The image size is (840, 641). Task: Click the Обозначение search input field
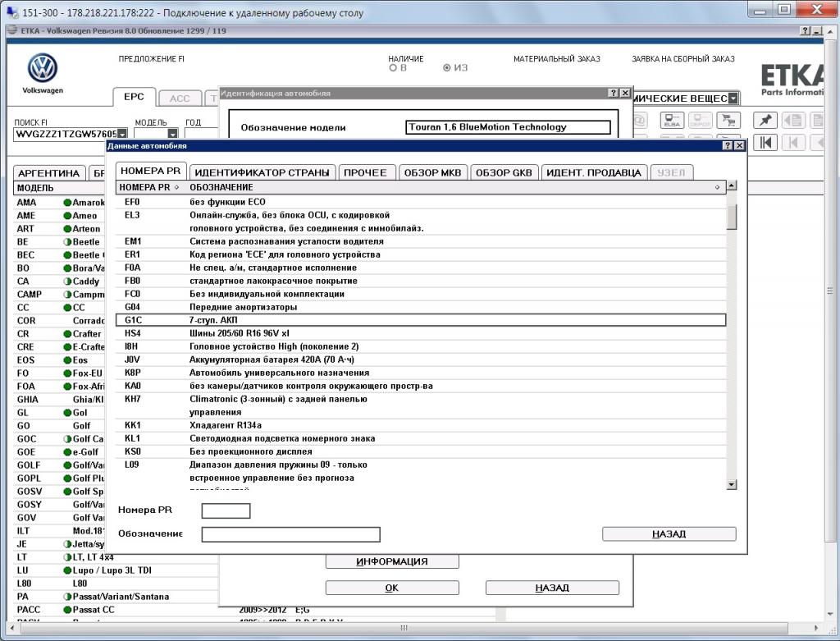click(291, 534)
